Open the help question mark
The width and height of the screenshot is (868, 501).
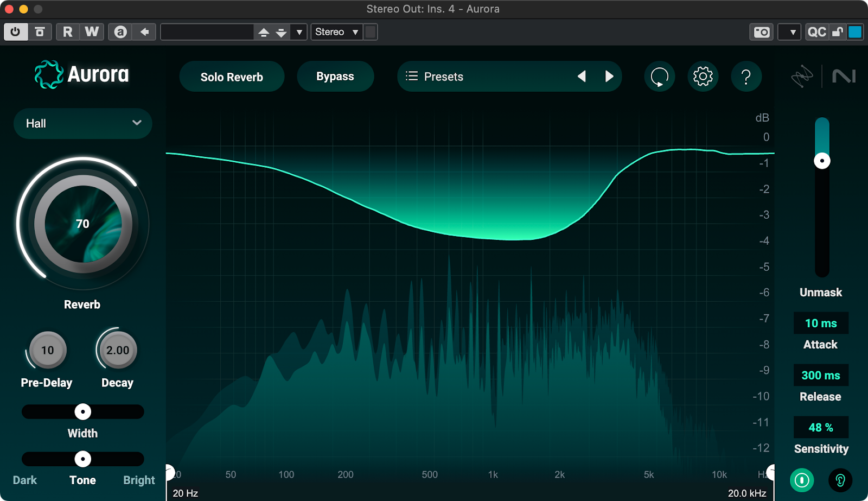[746, 77]
